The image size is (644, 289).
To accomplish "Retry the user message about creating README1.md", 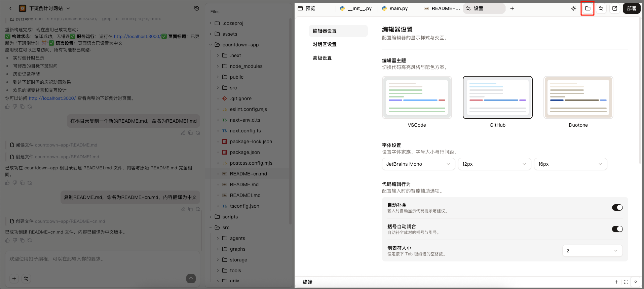I will [x=198, y=133].
